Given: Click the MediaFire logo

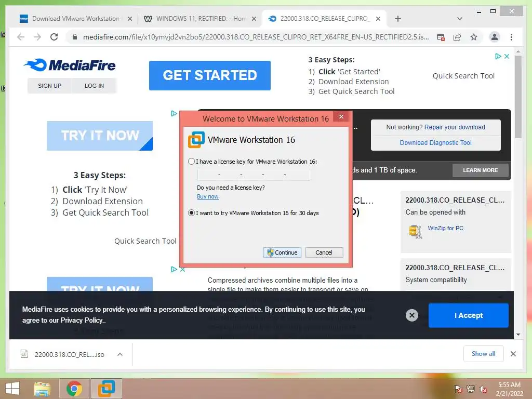Looking at the screenshot, I should pos(70,65).
